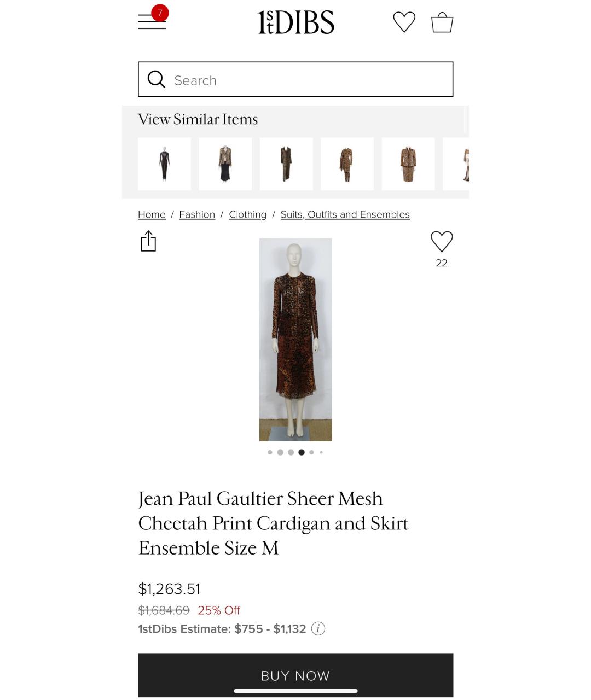Jump to the first image carousel dot
591x700 pixels.
click(x=270, y=452)
